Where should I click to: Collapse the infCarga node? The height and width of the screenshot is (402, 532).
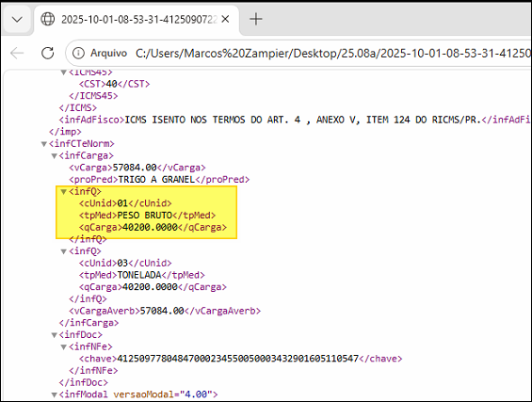coord(54,156)
